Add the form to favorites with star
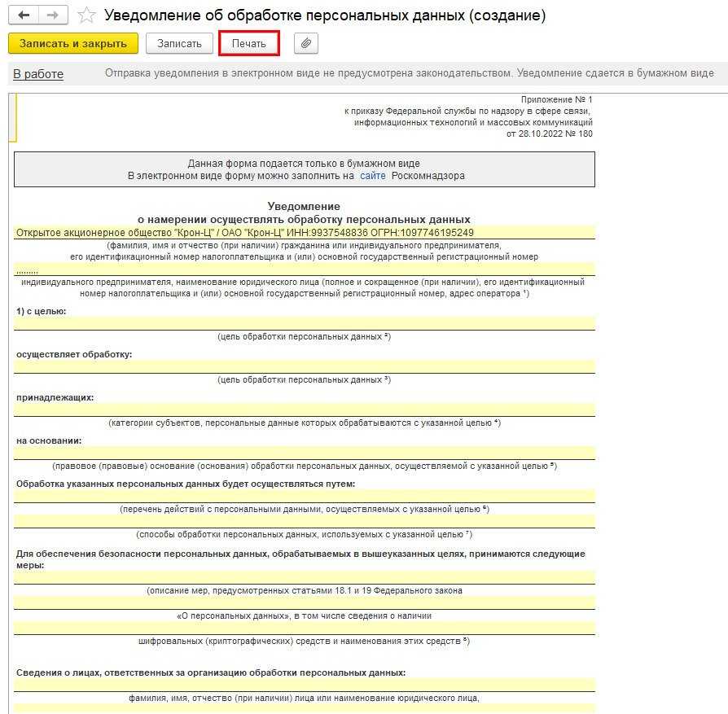728x714 pixels. tap(86, 16)
